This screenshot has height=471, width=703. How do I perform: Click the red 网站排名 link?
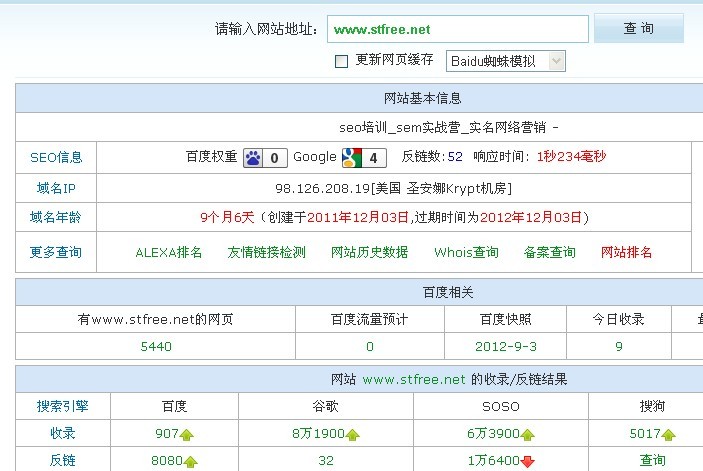[x=626, y=252]
